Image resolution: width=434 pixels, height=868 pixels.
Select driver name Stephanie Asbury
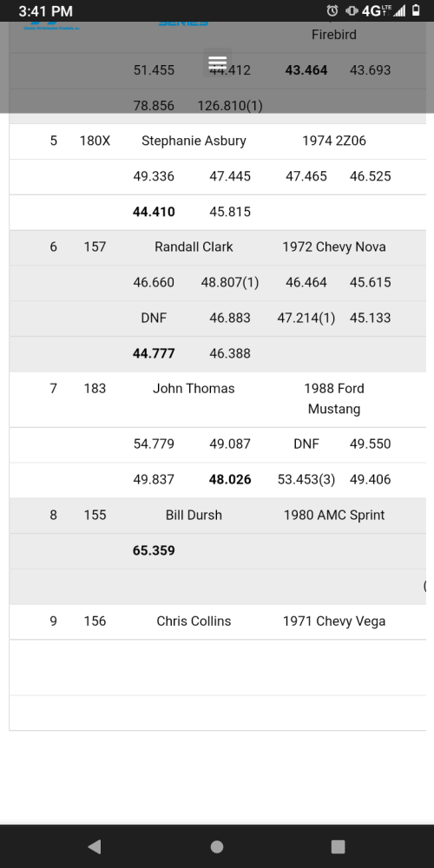point(194,141)
